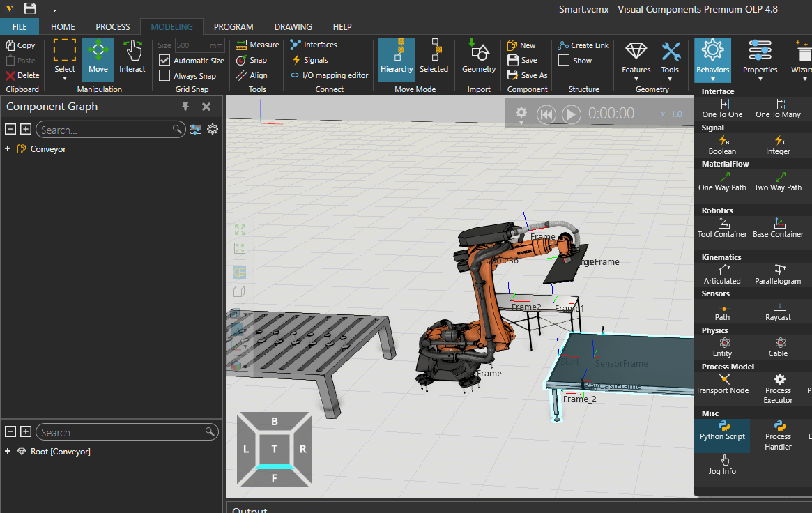Switch move mode to Hierarchy
Viewport: 812px width, 513px height.
(x=397, y=59)
